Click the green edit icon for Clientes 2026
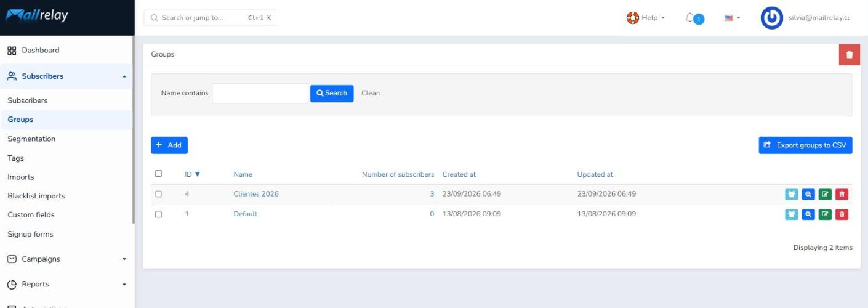Image resolution: width=868 pixels, height=308 pixels. pyautogui.click(x=826, y=194)
